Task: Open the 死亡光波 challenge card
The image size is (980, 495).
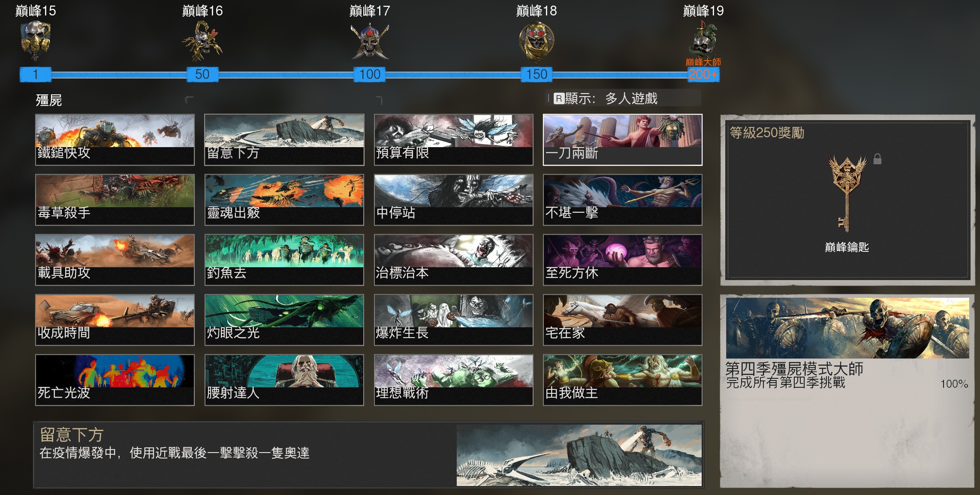Action: click(x=115, y=380)
